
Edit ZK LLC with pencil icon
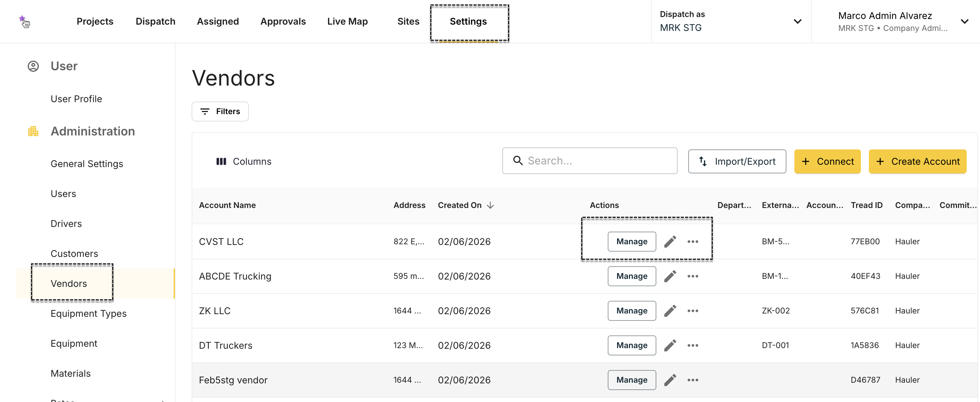pyautogui.click(x=670, y=311)
